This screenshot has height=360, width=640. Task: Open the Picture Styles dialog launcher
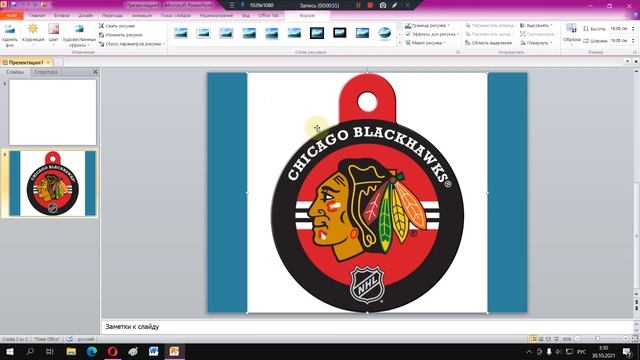[458, 52]
